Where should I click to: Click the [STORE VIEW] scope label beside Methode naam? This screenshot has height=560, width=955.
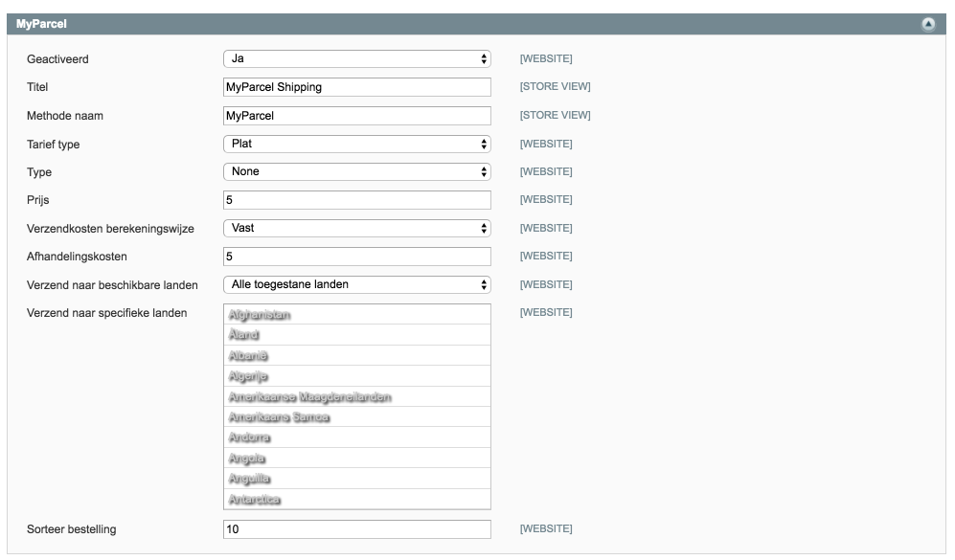(x=555, y=115)
